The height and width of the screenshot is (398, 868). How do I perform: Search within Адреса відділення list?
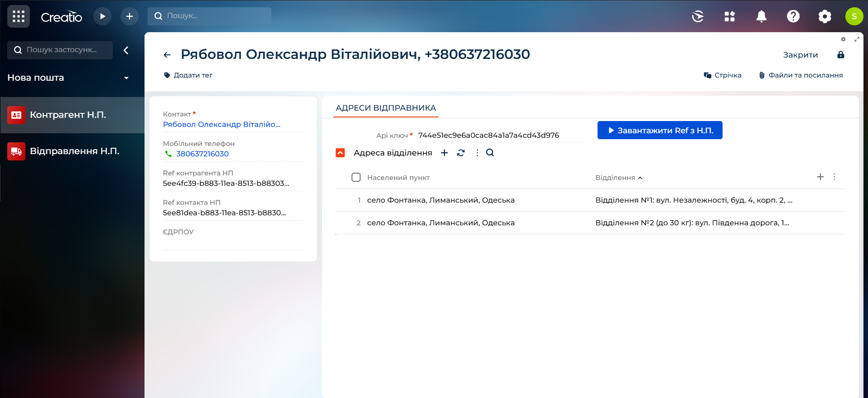click(490, 153)
